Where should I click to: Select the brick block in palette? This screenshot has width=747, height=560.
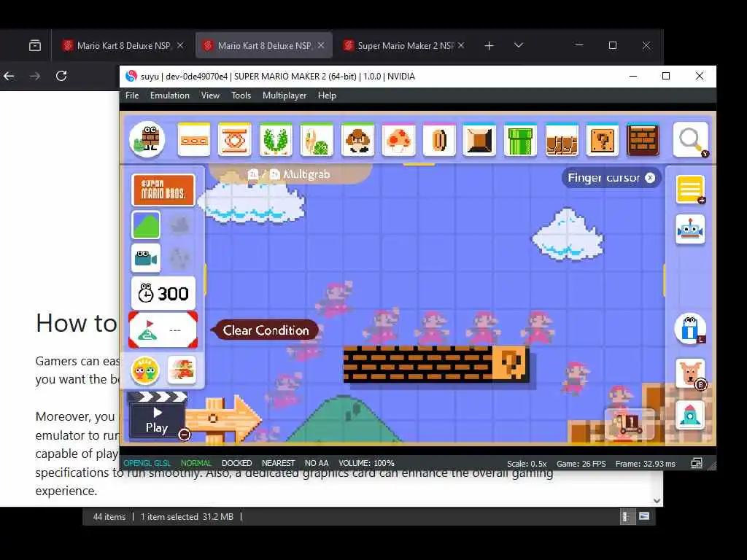(643, 140)
